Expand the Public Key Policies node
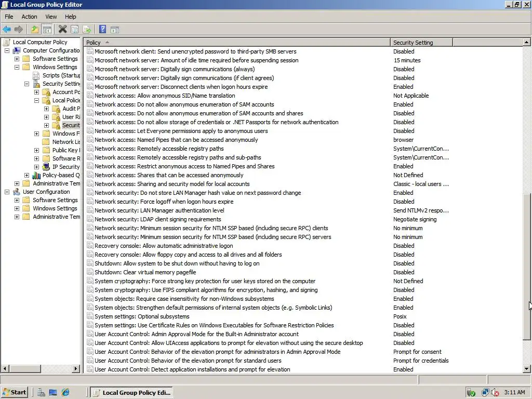Viewport: 532px width, 399px height. [37, 150]
